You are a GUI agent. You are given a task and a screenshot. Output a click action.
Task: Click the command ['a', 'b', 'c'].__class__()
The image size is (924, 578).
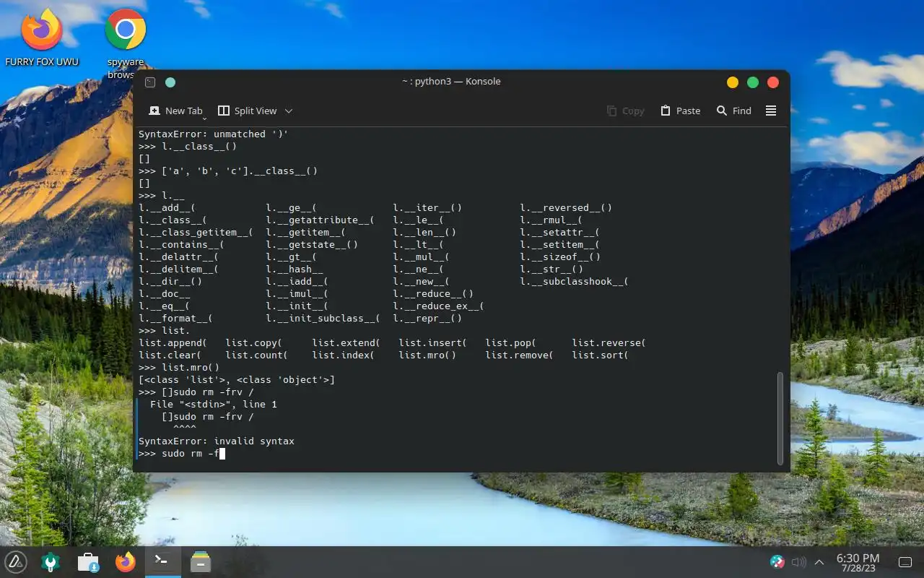click(240, 171)
